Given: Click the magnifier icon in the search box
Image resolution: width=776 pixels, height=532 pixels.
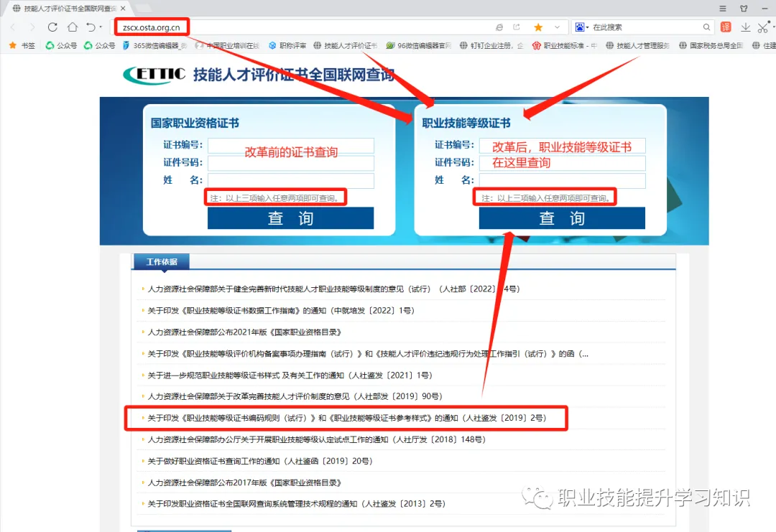Looking at the screenshot, I should point(707,27).
